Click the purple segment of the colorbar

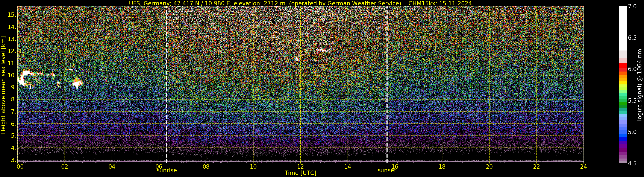click(x=623, y=146)
